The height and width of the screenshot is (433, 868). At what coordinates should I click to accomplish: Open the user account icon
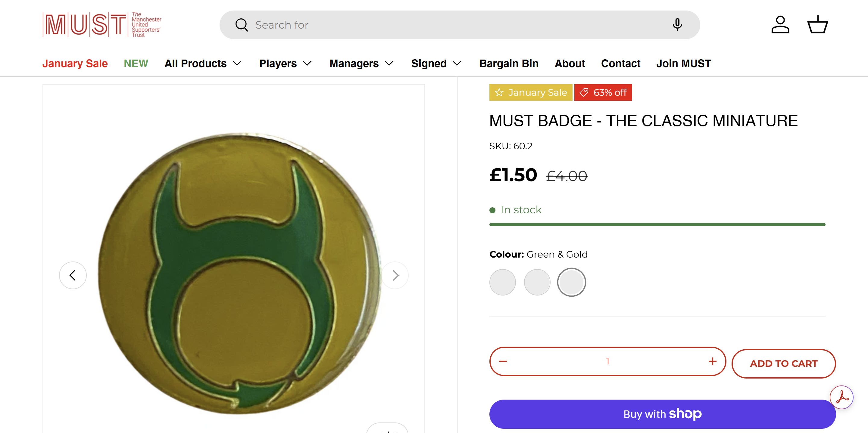(780, 25)
